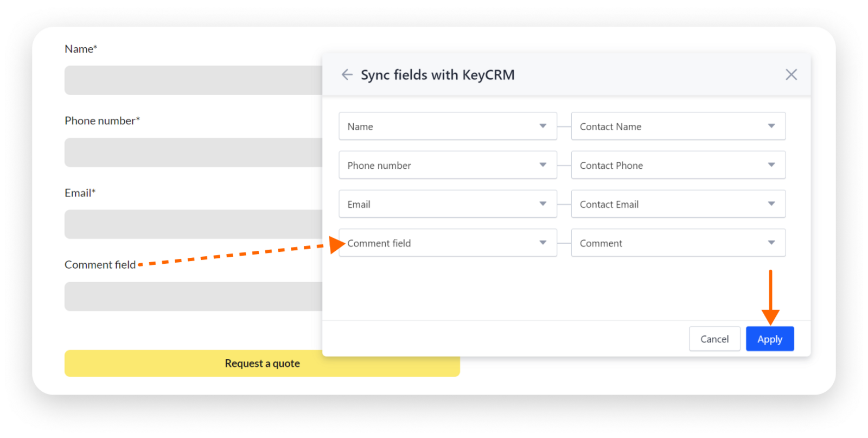Expand the Comment CRM field dropdown
The width and height of the screenshot is (868, 438).
coord(678,243)
